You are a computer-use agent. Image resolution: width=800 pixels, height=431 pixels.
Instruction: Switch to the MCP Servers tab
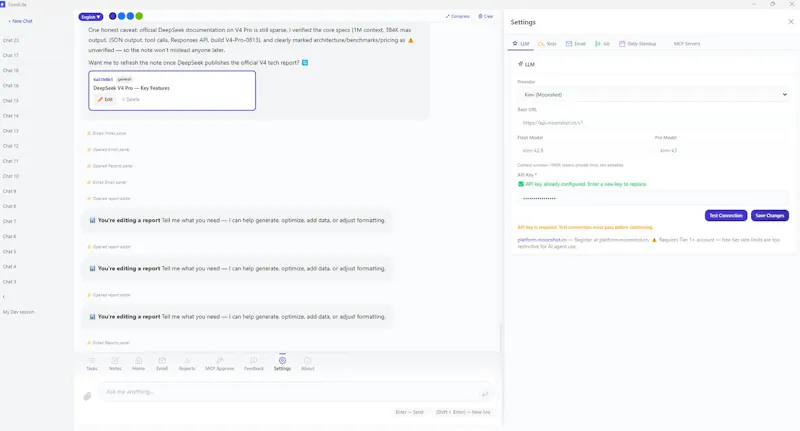click(x=686, y=44)
